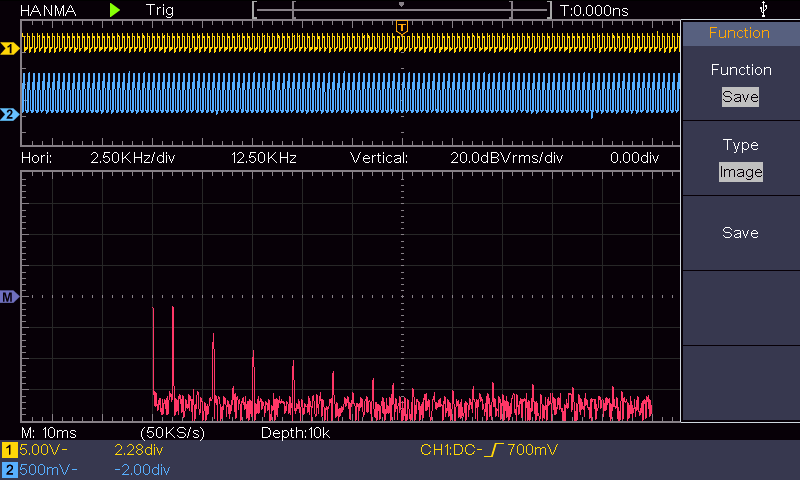Viewport: 800px width, 480px height.
Task: Open the Function Save selector
Action: click(740, 97)
